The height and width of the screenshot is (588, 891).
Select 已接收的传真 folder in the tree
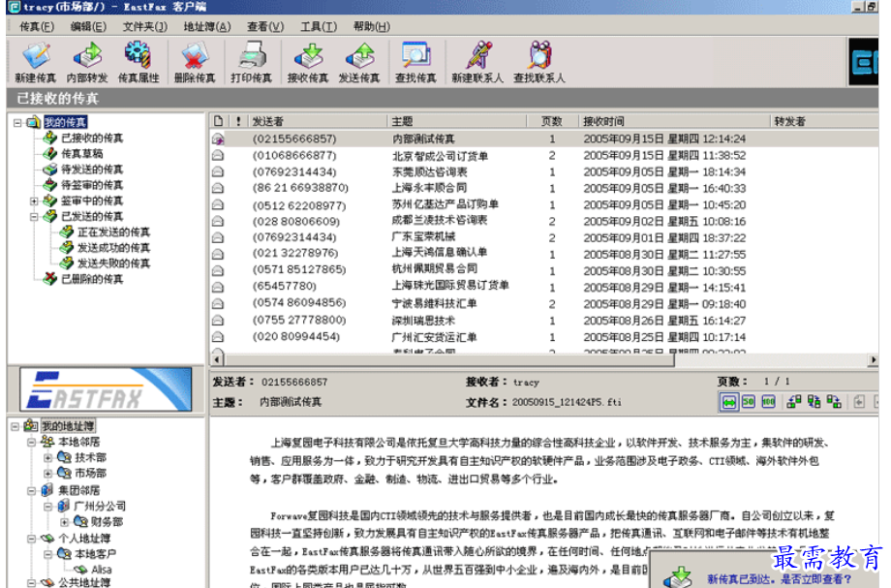(91, 138)
